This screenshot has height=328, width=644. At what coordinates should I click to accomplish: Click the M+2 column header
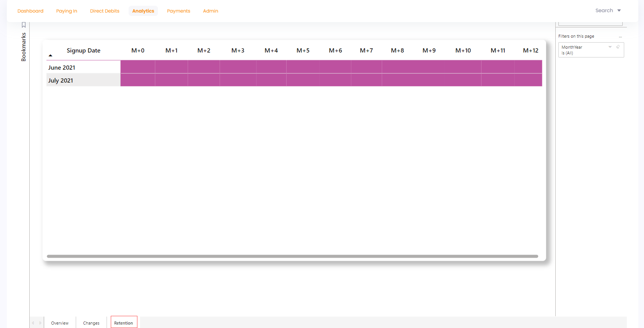204,51
